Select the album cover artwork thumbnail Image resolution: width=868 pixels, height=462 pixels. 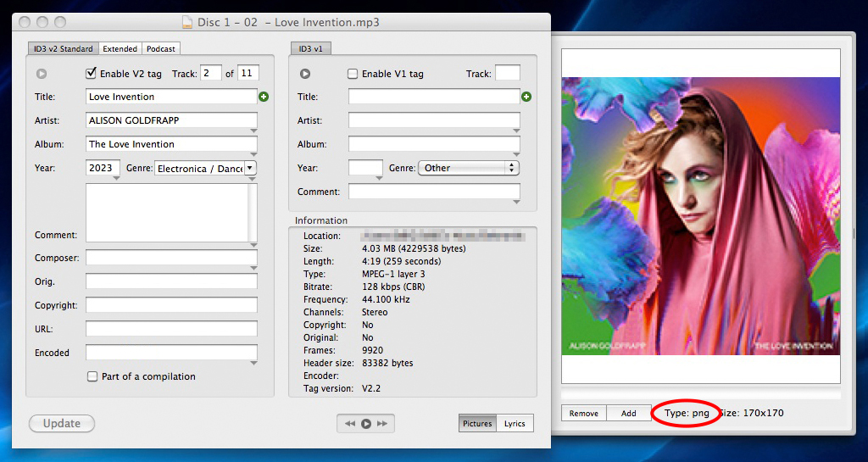701,216
